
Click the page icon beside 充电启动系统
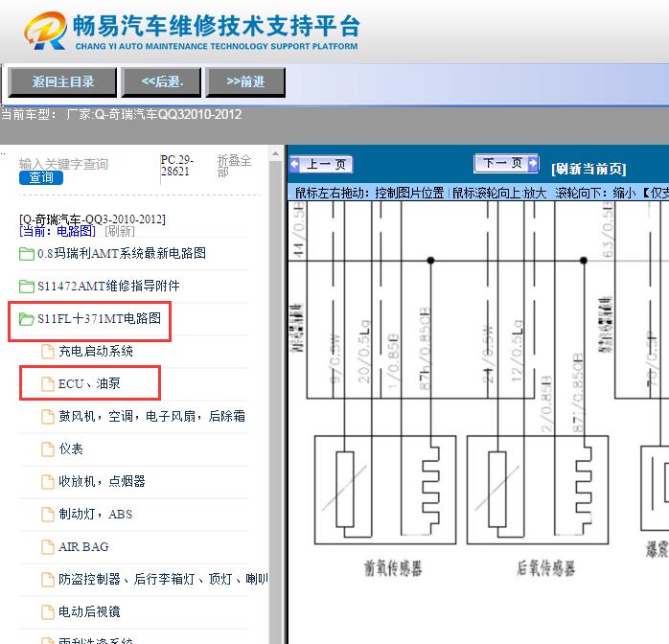pyautogui.click(x=47, y=352)
